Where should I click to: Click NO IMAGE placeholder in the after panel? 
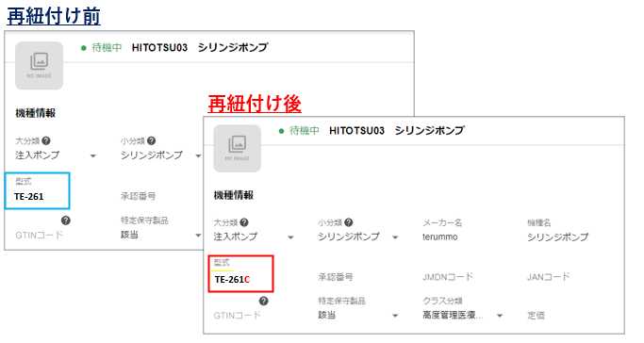[237, 149]
